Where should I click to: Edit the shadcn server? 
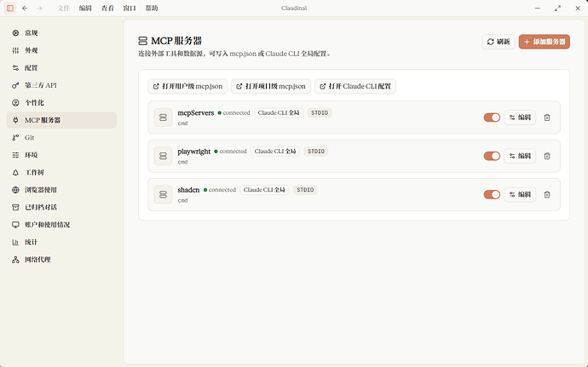point(520,194)
